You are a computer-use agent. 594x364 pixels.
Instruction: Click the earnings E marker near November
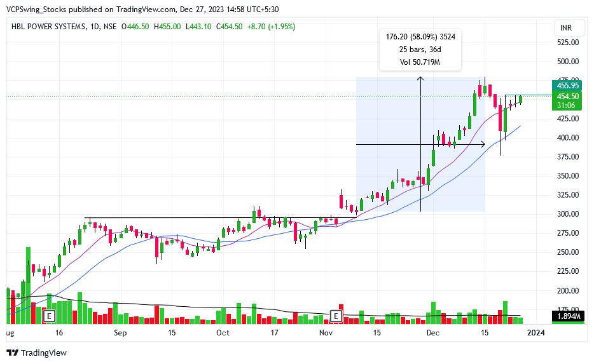click(x=336, y=316)
